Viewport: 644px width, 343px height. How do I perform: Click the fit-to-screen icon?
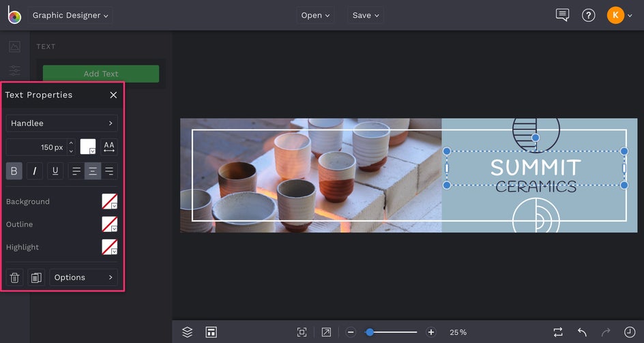(302, 332)
